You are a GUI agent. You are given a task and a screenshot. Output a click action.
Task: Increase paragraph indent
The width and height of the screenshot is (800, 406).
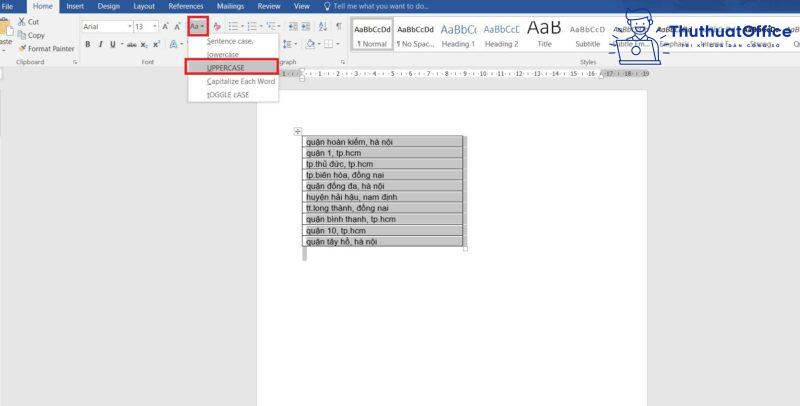(x=305, y=27)
